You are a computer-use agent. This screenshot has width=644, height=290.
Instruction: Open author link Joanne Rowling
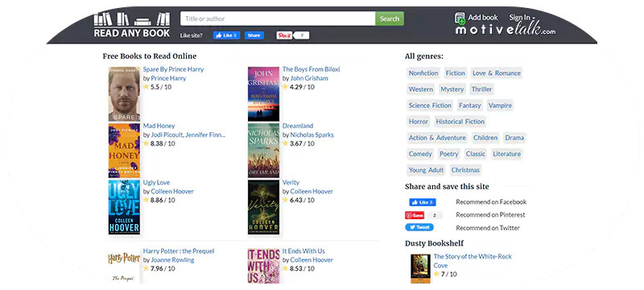point(172,260)
